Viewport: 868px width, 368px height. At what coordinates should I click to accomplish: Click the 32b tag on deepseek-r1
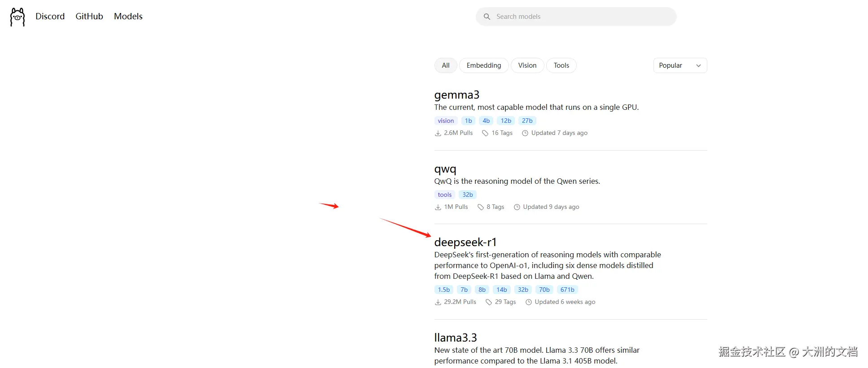523,290
